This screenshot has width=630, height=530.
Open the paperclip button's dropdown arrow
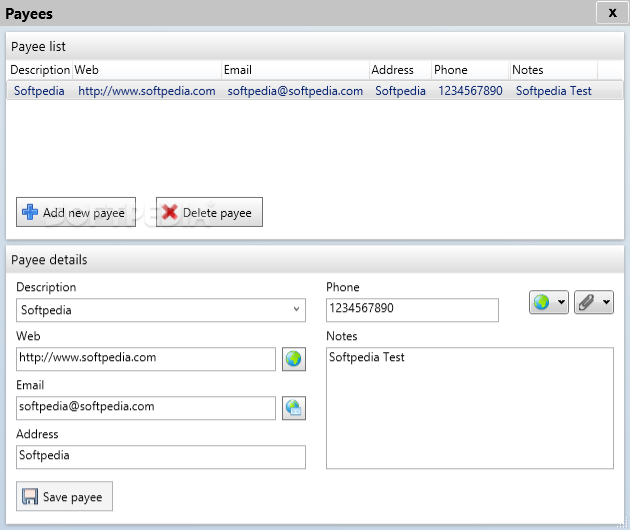click(x=606, y=302)
